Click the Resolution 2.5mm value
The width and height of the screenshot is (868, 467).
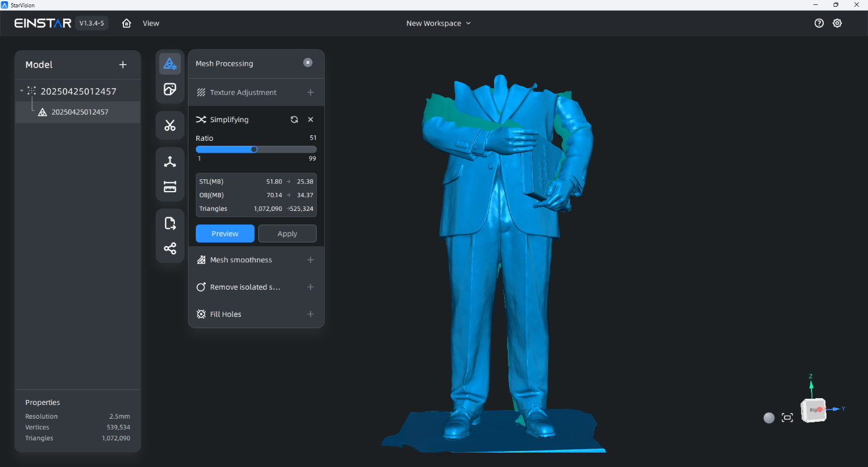[121, 417]
